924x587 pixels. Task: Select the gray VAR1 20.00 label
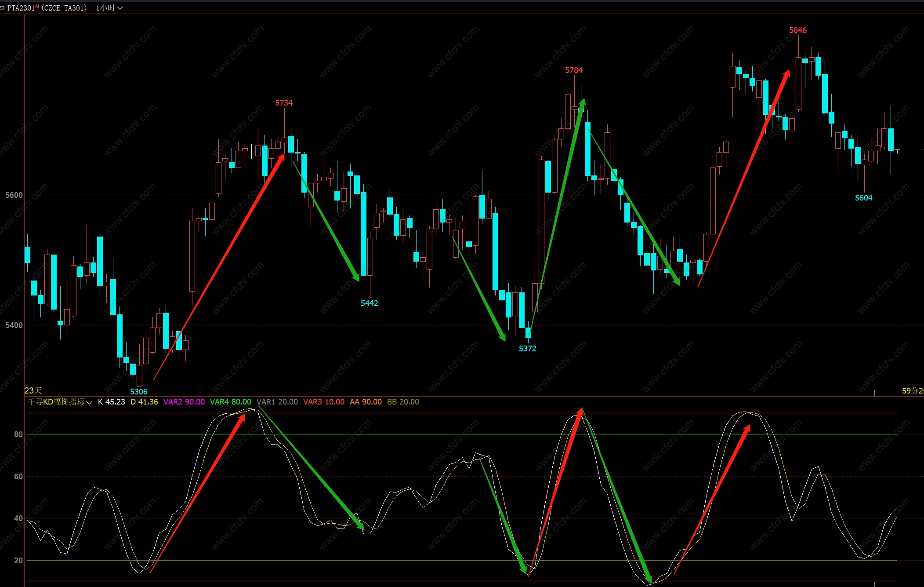(x=277, y=402)
